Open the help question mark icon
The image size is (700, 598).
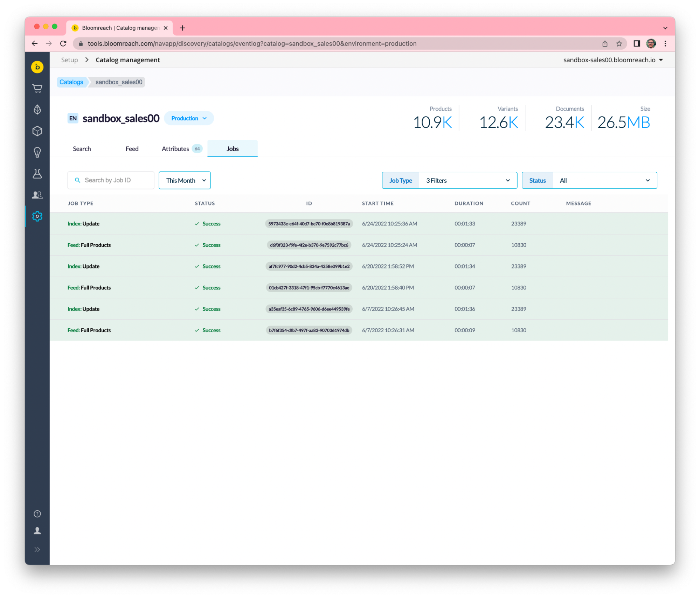coord(37,514)
